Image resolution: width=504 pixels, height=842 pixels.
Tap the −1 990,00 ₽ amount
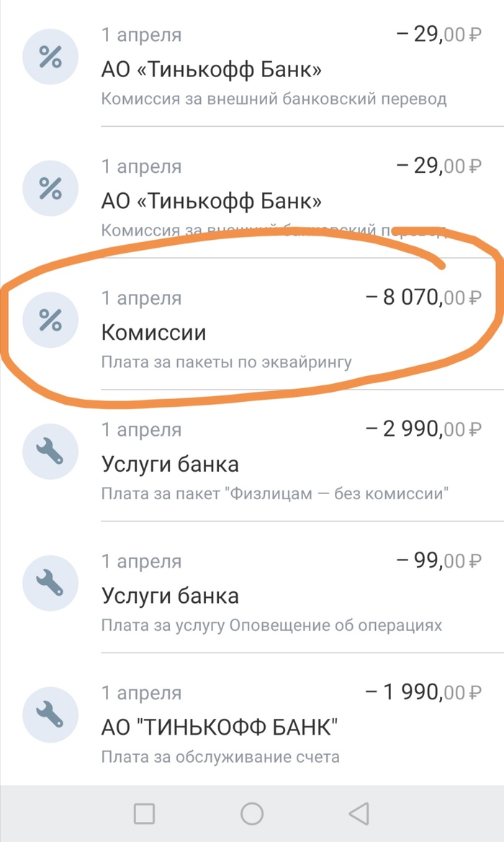tap(423, 692)
